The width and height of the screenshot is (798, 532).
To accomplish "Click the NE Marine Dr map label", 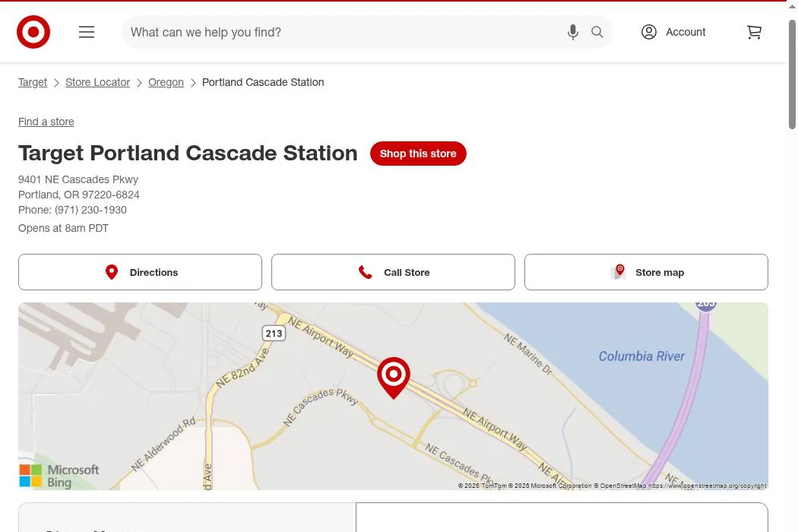I will tap(527, 354).
